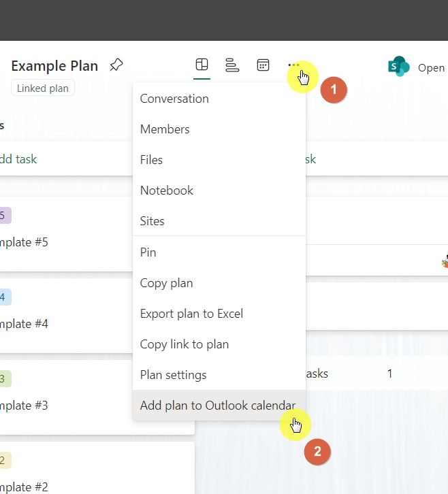Click the purple label on Template #5 card
The image size is (448, 494).
click(x=5, y=216)
